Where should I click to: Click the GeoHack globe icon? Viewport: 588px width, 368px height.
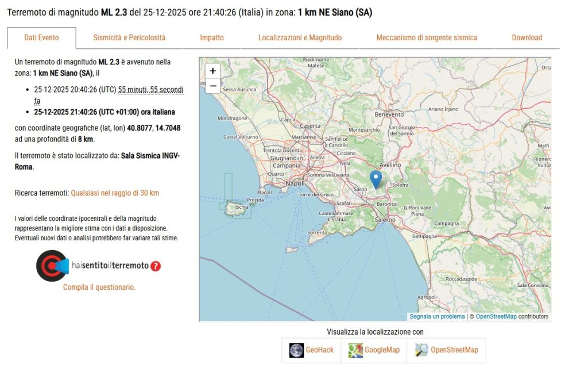tap(297, 350)
